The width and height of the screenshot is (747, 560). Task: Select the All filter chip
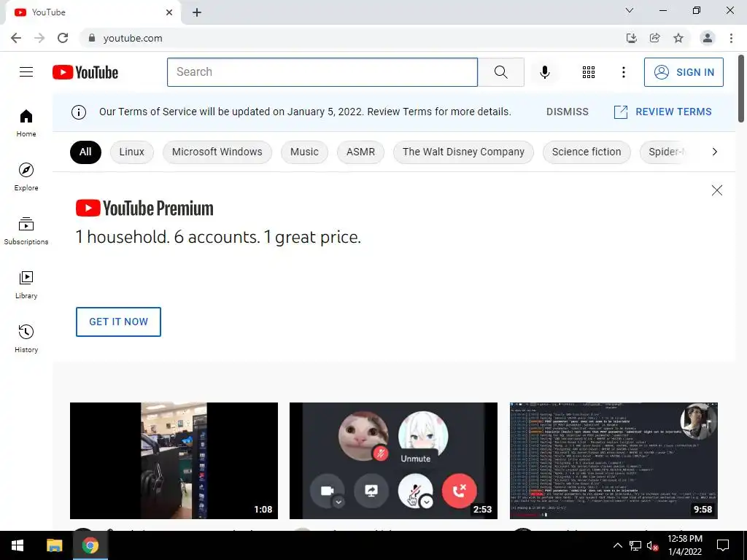[x=85, y=152]
